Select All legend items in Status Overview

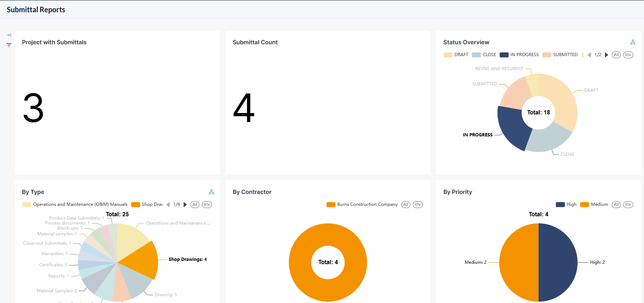(x=616, y=55)
